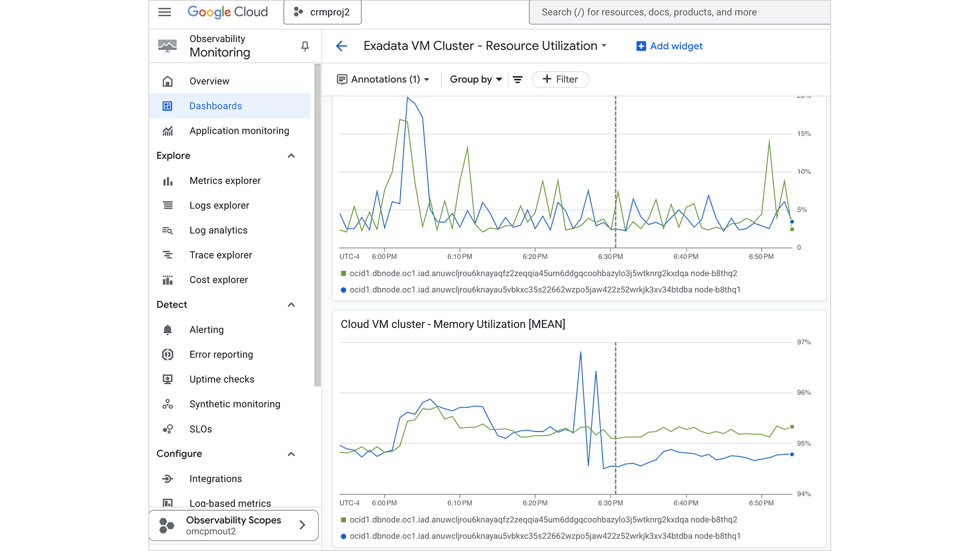
Task: Open the filter list icon in the toolbar
Action: point(518,79)
